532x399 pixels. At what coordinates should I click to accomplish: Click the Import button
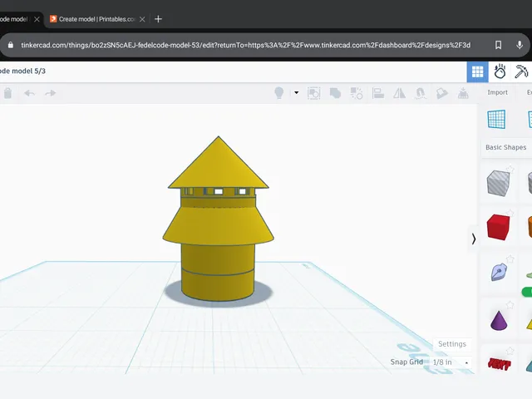pyautogui.click(x=497, y=92)
